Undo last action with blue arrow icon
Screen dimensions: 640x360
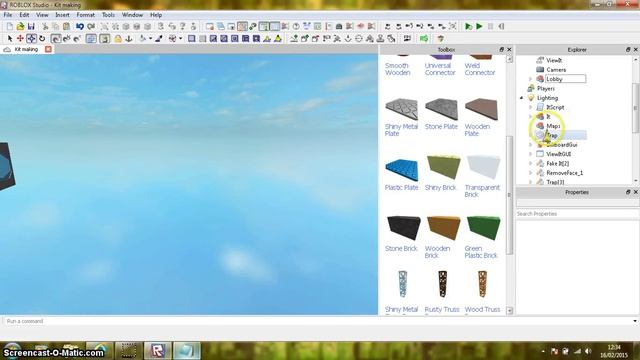click(80, 27)
